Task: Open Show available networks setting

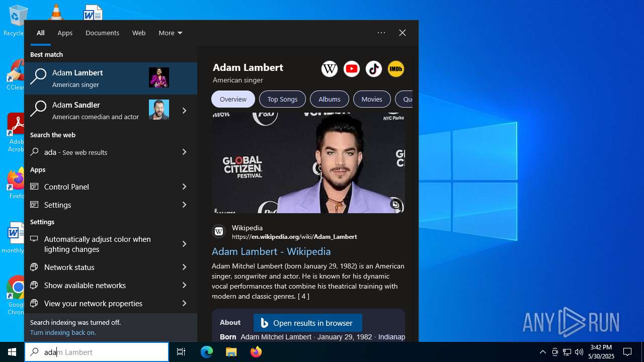Action: pos(98,285)
